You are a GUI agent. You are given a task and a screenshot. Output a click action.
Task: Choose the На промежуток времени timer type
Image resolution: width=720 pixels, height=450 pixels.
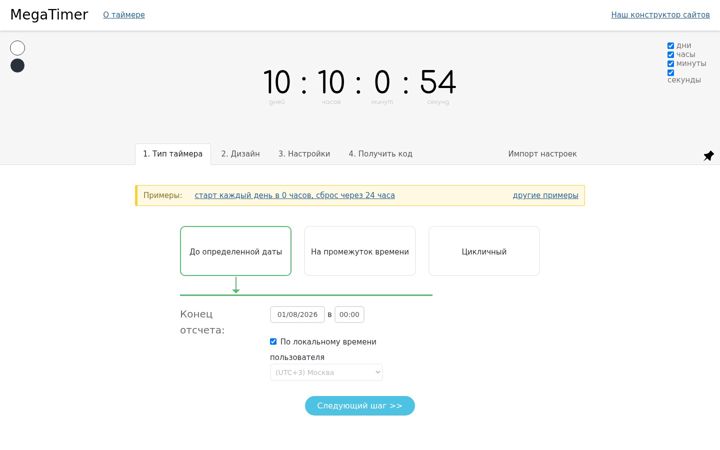(x=360, y=251)
